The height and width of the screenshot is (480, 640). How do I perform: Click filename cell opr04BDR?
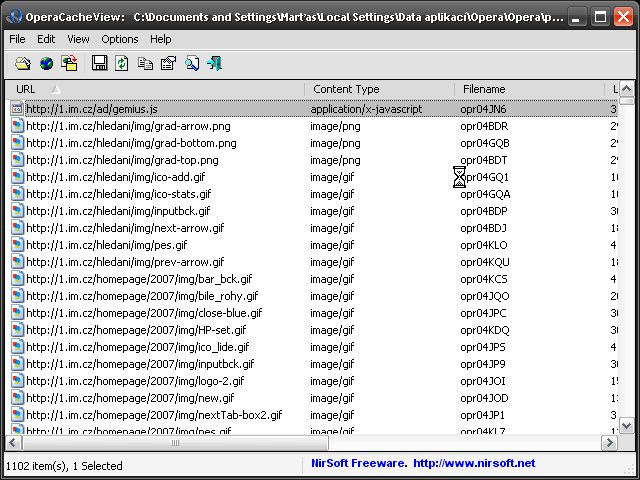tap(484, 126)
